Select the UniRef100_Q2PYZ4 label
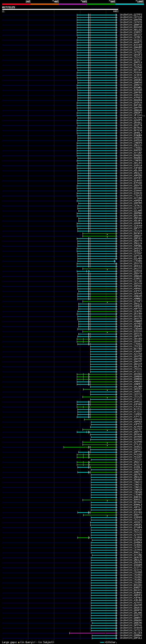146x644 pixels. (x=131, y=256)
